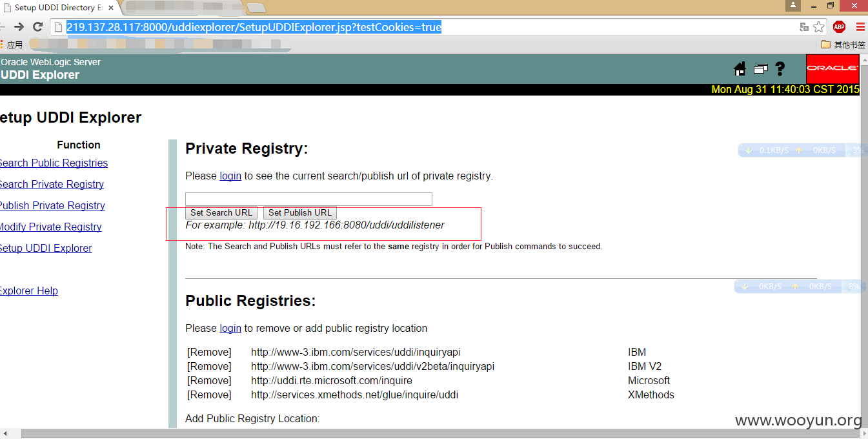Open the translate page icon
The width and height of the screenshot is (868, 439).
(804, 27)
